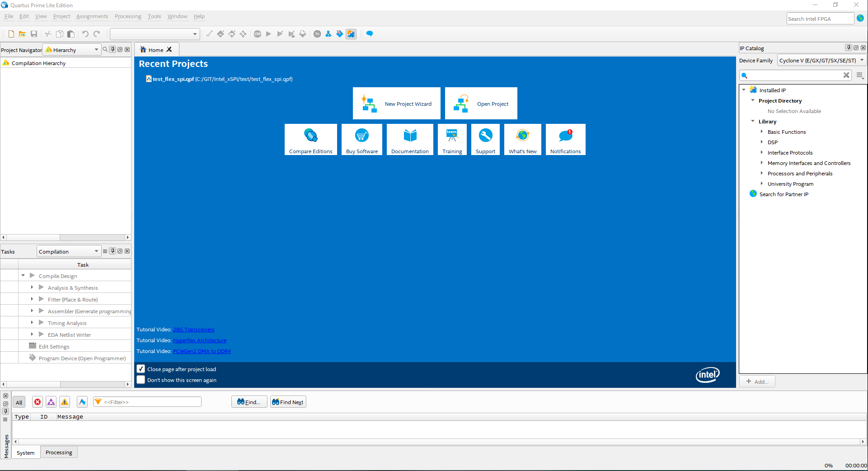Launch the New Project Wizard
Screen dimensions: 868x471
(397, 104)
